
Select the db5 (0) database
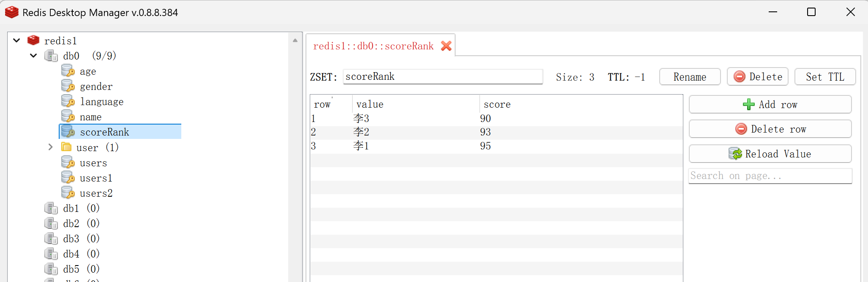pyautogui.click(x=81, y=269)
